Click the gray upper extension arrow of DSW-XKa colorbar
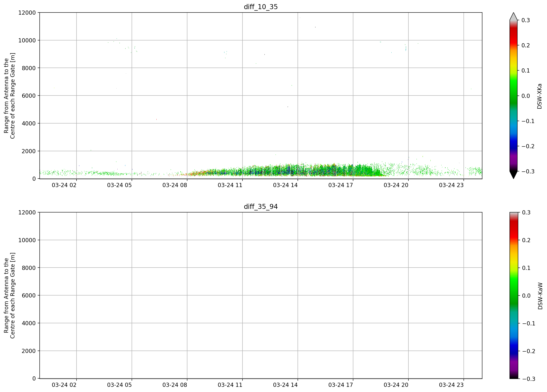 pos(513,16)
